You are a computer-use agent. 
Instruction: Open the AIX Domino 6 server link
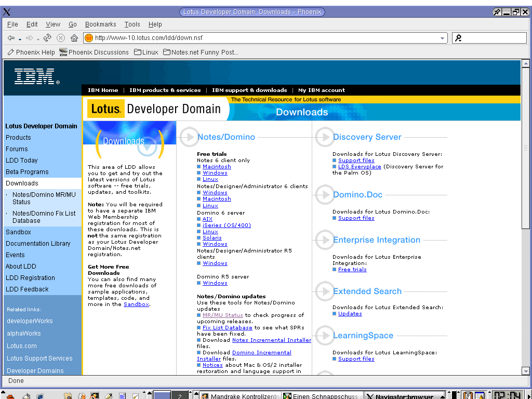point(207,219)
